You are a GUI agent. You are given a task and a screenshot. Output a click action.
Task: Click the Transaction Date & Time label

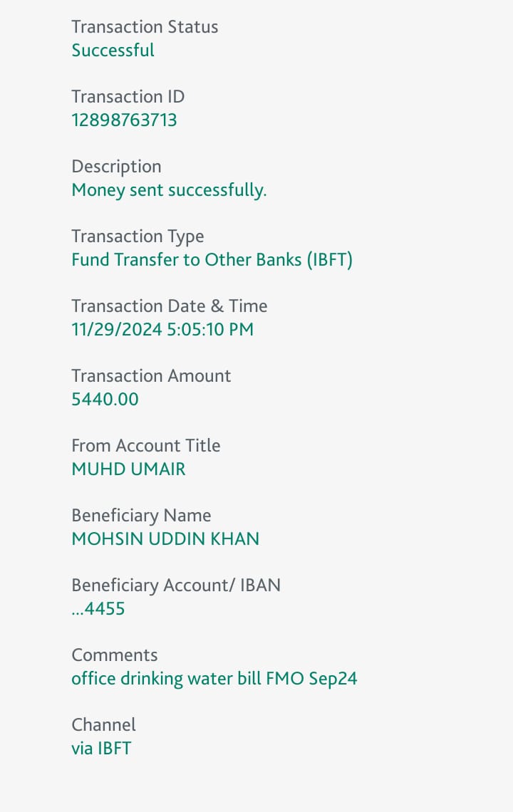click(170, 306)
